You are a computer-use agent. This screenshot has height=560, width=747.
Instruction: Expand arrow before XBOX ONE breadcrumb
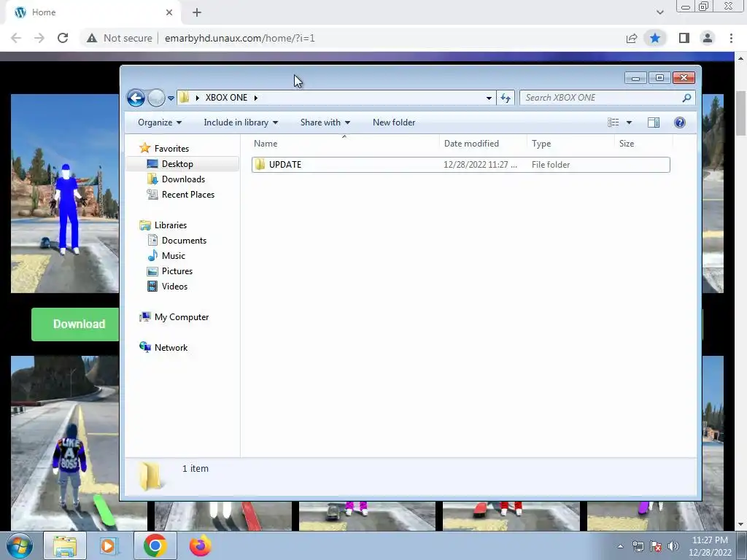[x=197, y=98]
